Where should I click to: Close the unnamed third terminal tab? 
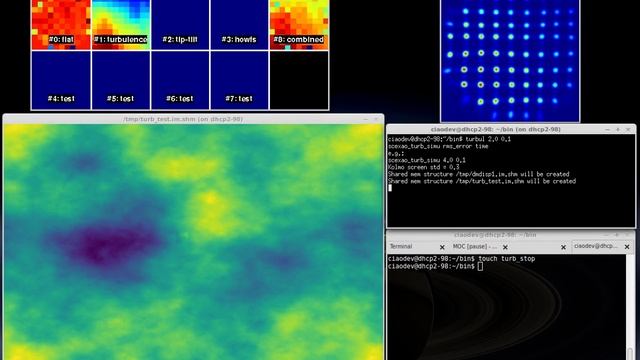(x=563, y=247)
